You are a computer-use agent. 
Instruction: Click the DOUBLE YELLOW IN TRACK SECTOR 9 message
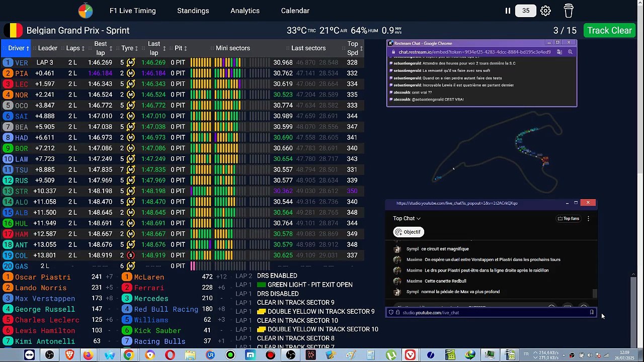pyautogui.click(x=321, y=311)
